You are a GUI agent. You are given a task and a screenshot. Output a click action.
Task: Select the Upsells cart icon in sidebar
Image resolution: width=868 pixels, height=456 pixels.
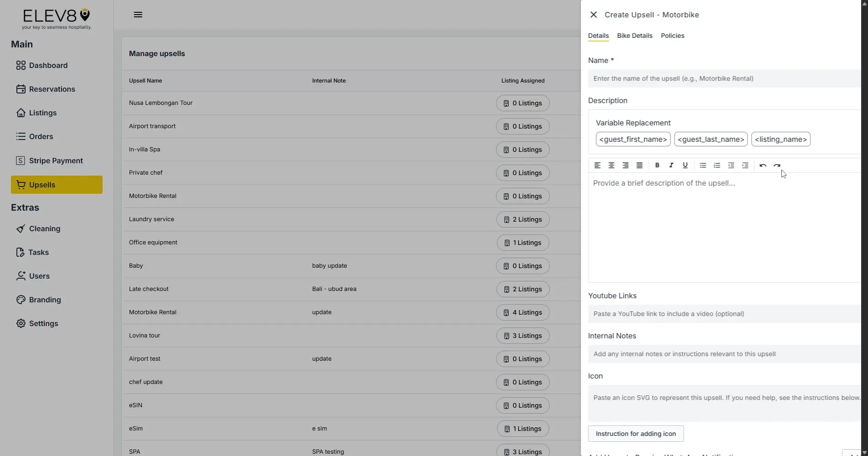21,184
